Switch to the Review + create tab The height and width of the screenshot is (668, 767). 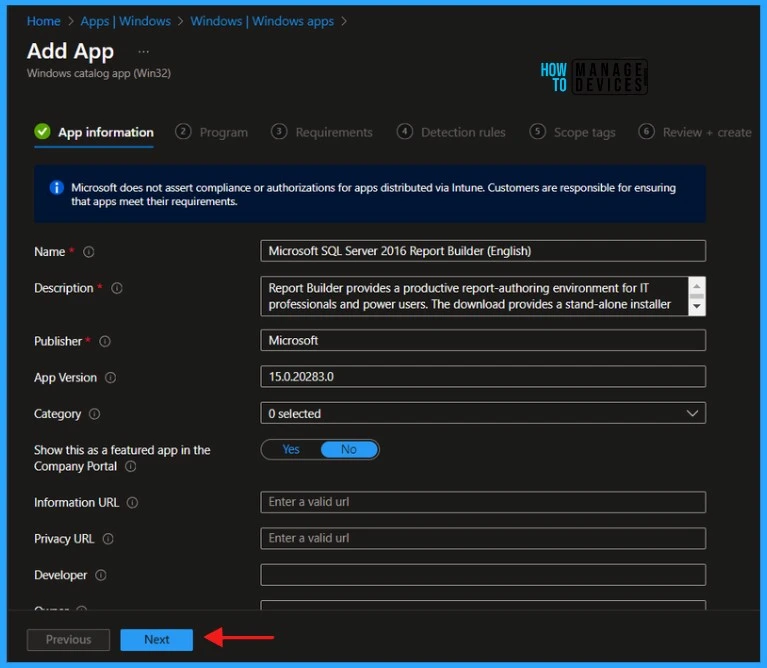tap(695, 132)
